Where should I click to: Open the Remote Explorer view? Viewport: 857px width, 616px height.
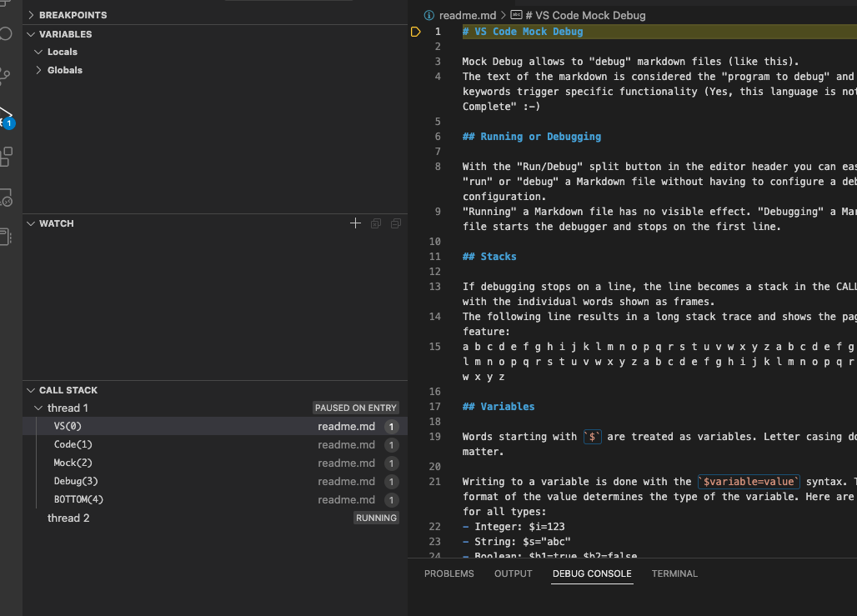[x=6, y=198]
